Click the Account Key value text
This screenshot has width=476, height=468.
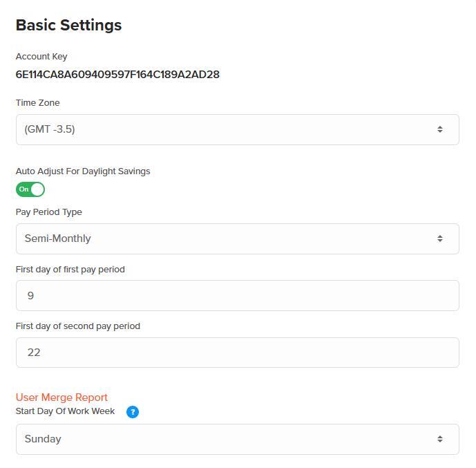point(117,75)
